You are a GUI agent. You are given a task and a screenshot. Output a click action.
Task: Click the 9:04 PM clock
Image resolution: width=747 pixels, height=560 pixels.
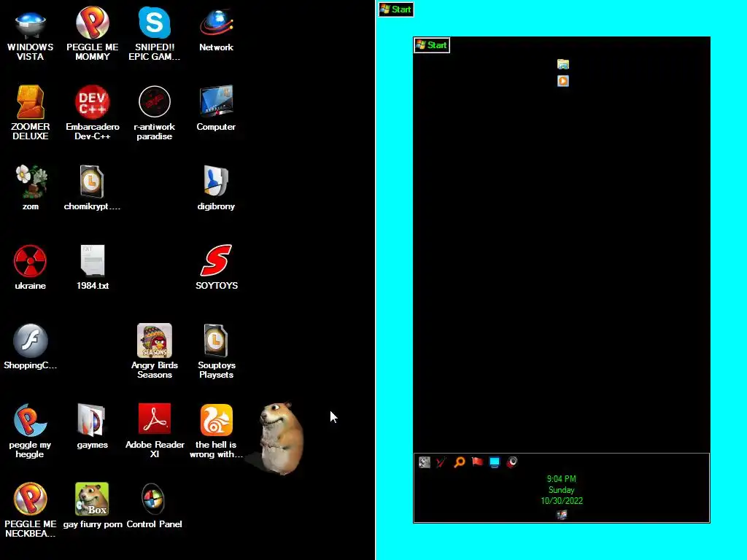click(x=562, y=479)
